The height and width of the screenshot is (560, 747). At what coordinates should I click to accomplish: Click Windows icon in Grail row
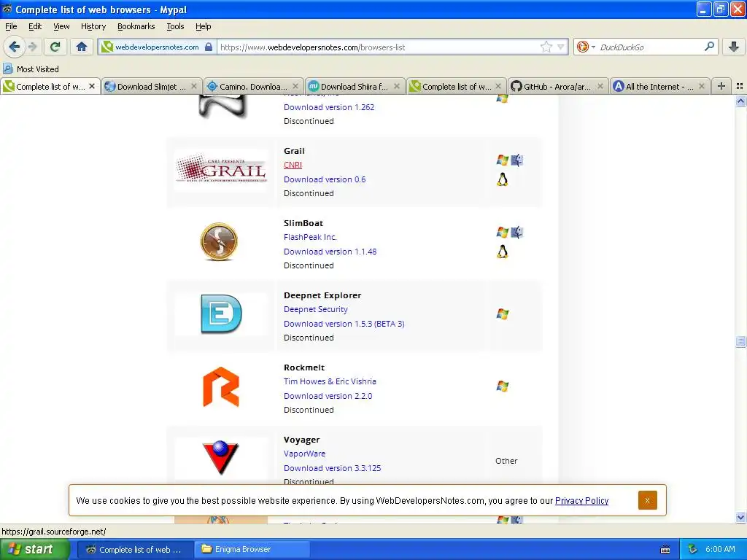(502, 160)
